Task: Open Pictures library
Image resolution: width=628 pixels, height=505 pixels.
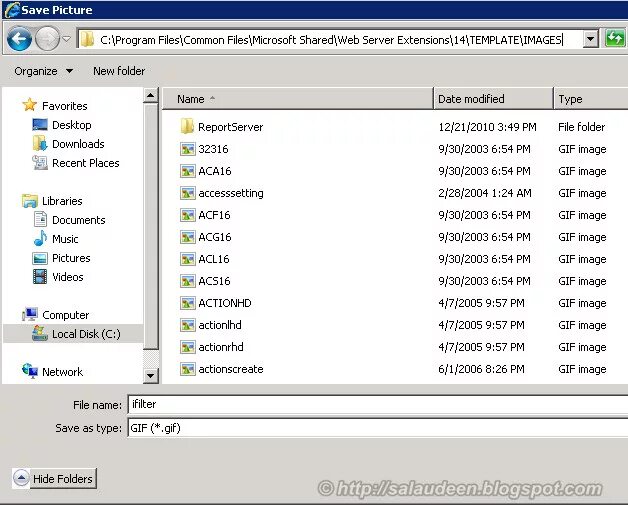Action: (x=71, y=258)
